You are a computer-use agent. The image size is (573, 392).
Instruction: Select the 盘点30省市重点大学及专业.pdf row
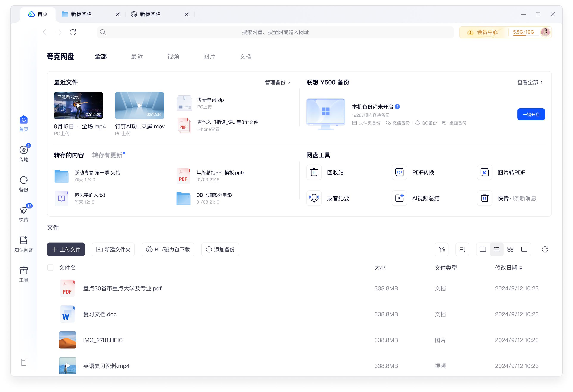pos(299,288)
